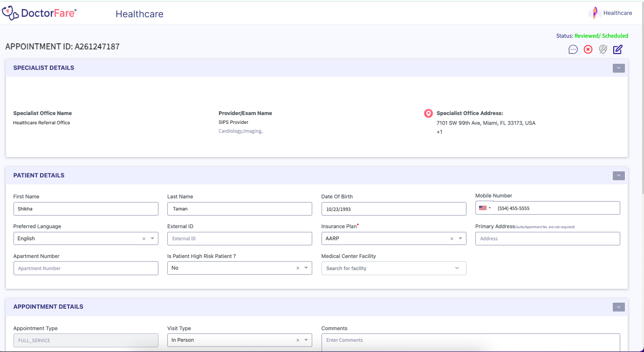Click the blue edit pencil icon
This screenshot has width=644, height=352.
pyautogui.click(x=618, y=49)
